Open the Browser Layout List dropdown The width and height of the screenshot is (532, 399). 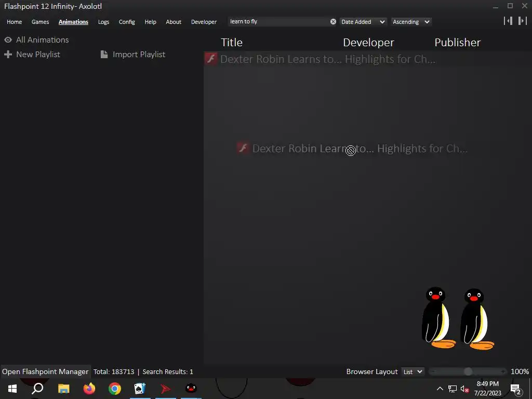[413, 371]
